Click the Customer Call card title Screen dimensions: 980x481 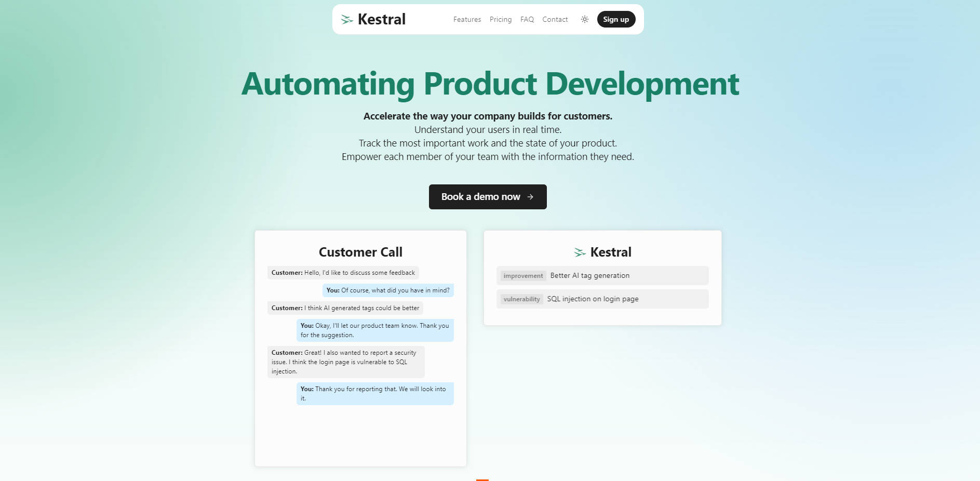pos(360,252)
